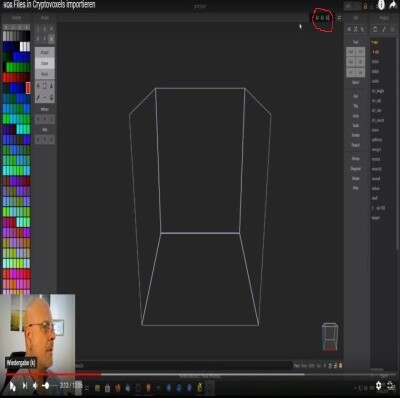The width and height of the screenshot is (400, 398).
Task: Choose the remove-color tool in Brush panel
Action: pyautogui.click(x=45, y=98)
